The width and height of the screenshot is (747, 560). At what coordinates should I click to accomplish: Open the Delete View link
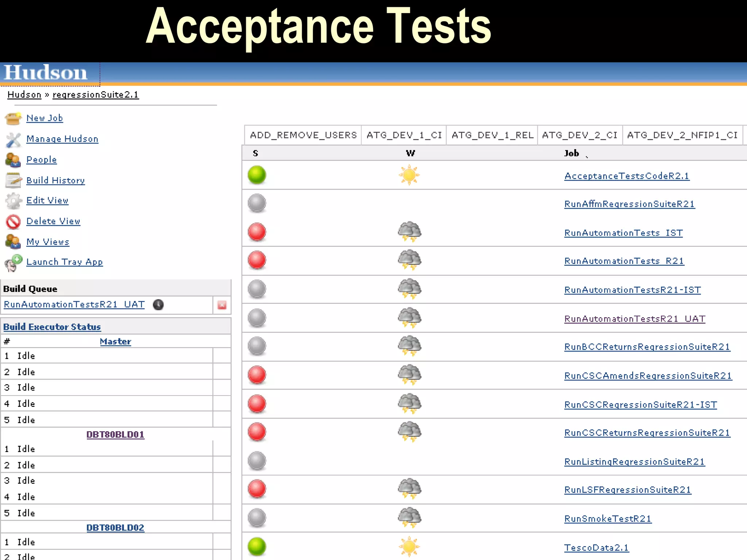click(x=53, y=221)
